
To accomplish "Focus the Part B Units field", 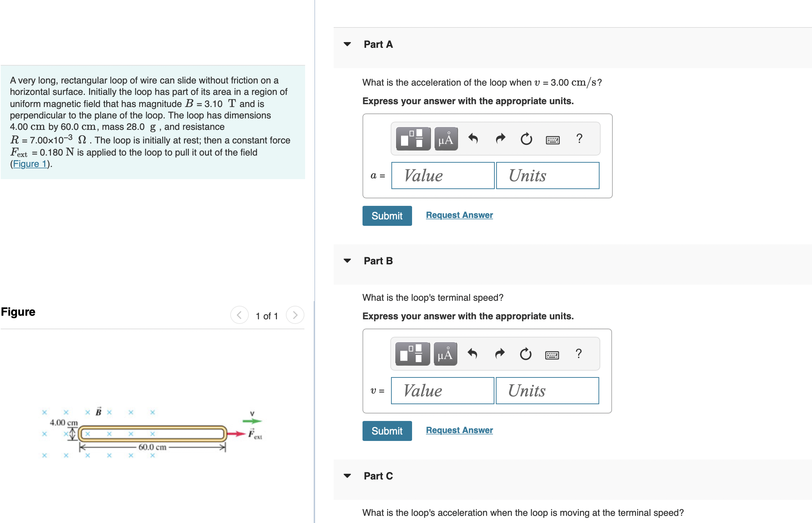I will click(547, 391).
